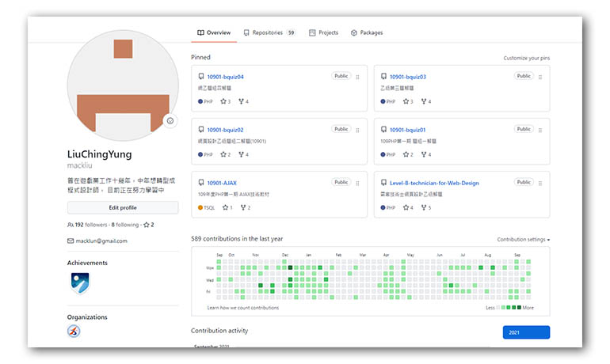The height and width of the screenshot is (364, 610).
Task: Click drag handle on 10901-bquiz03 pin
Action: (539, 77)
